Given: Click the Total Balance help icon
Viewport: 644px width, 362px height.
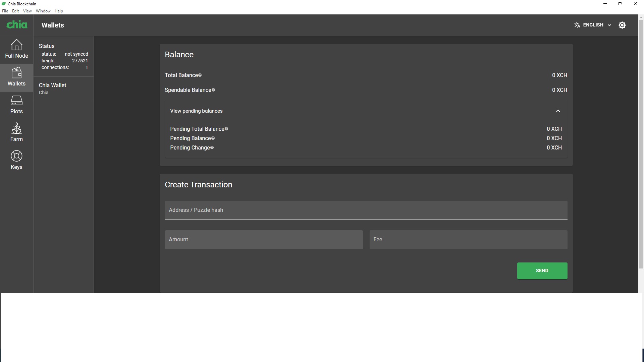Looking at the screenshot, I should coord(200,75).
